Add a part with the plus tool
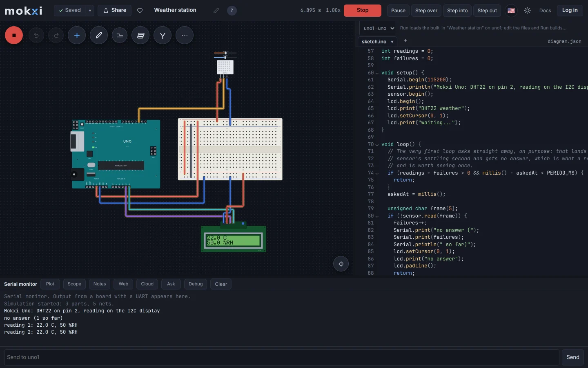This screenshot has width=588, height=368. click(x=77, y=35)
